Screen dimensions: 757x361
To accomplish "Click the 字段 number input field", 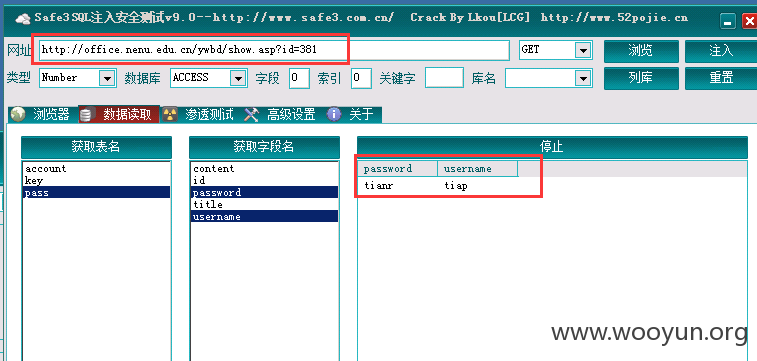I will click(299, 78).
